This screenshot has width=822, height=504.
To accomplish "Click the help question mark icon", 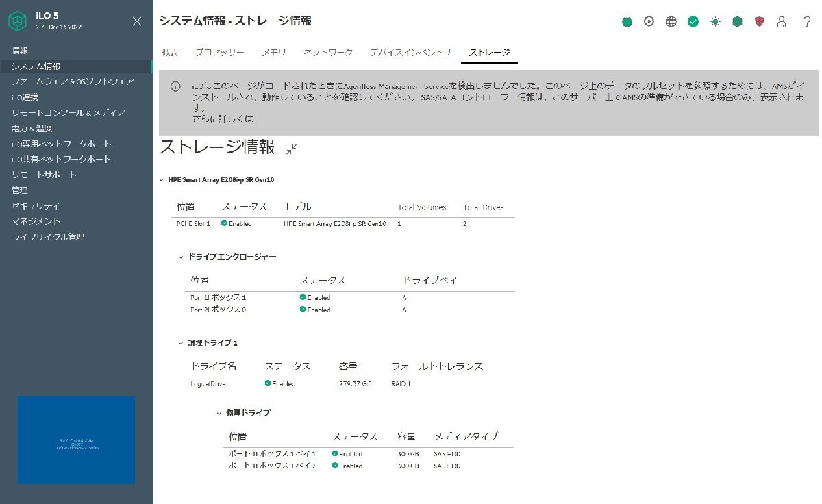I will (807, 21).
